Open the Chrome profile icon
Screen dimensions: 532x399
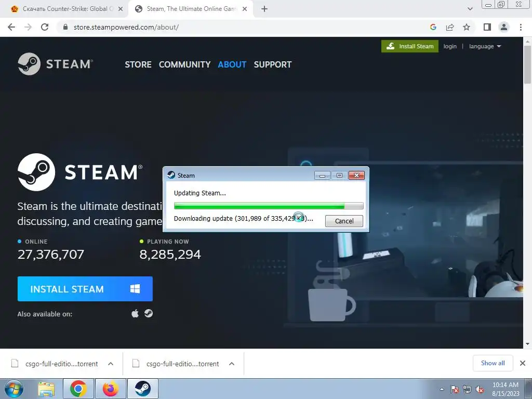pyautogui.click(x=504, y=27)
